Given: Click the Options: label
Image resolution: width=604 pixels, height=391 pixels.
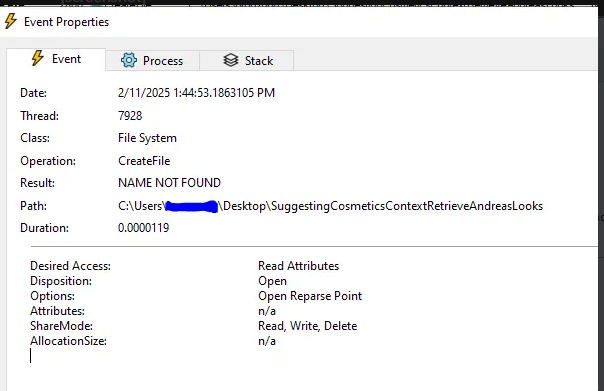Looking at the screenshot, I should pyautogui.click(x=52, y=296).
